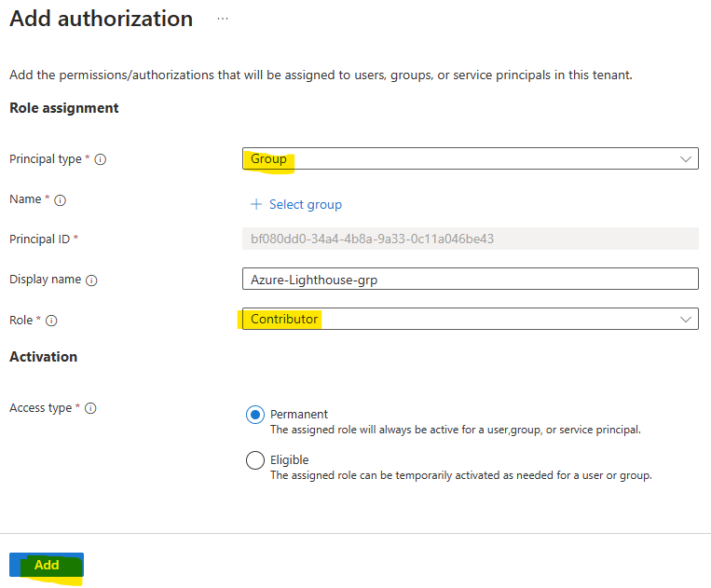
Task: Click the Select group link
Action: click(x=306, y=204)
